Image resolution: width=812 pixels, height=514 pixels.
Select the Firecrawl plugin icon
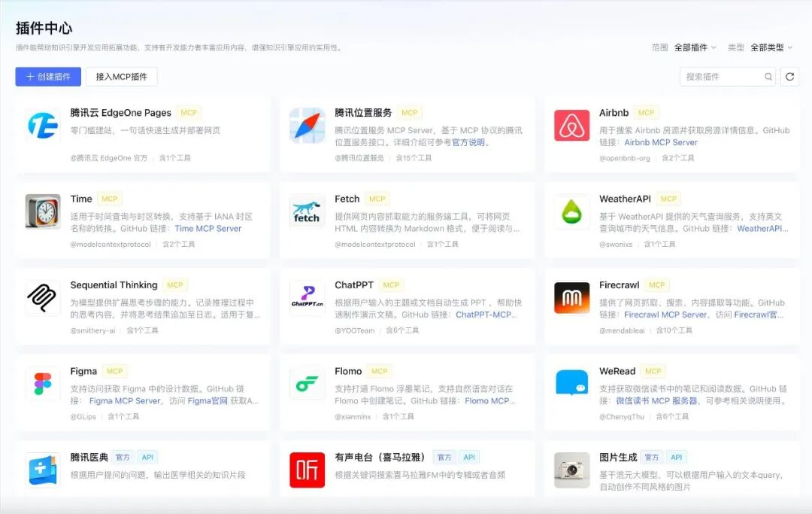571,297
